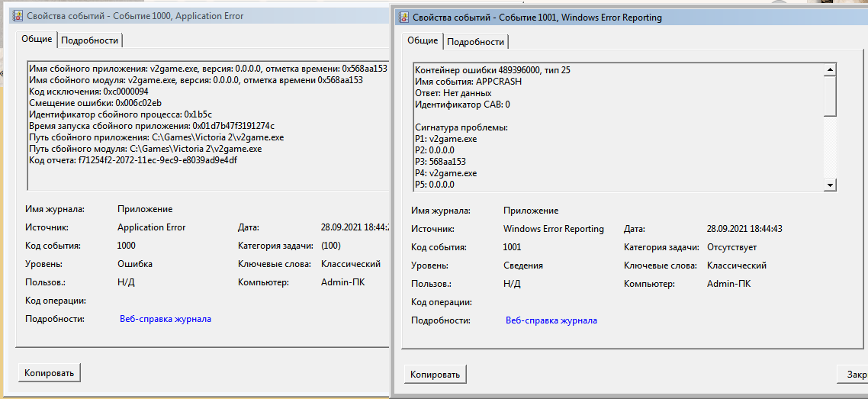Click the 'Сигнатура проблемы:' line
Screen dimensions: 868x399
(461, 128)
